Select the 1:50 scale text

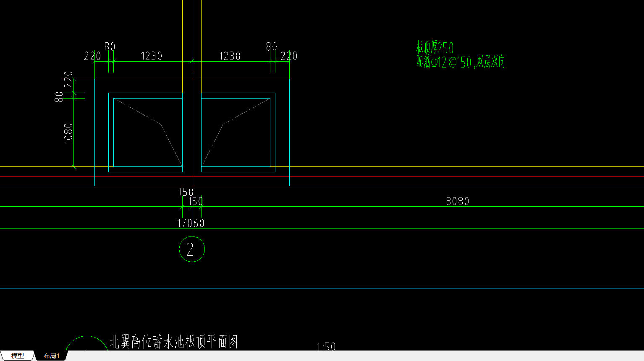326,347
